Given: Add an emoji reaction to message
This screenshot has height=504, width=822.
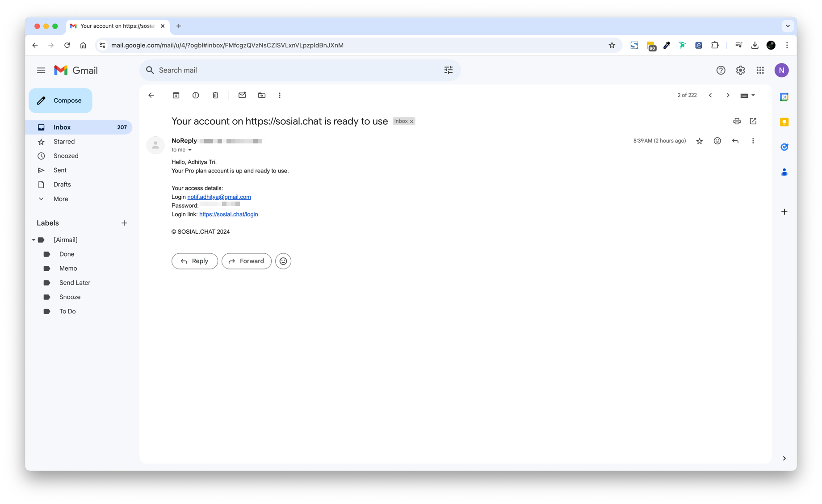Looking at the screenshot, I should (x=717, y=141).
